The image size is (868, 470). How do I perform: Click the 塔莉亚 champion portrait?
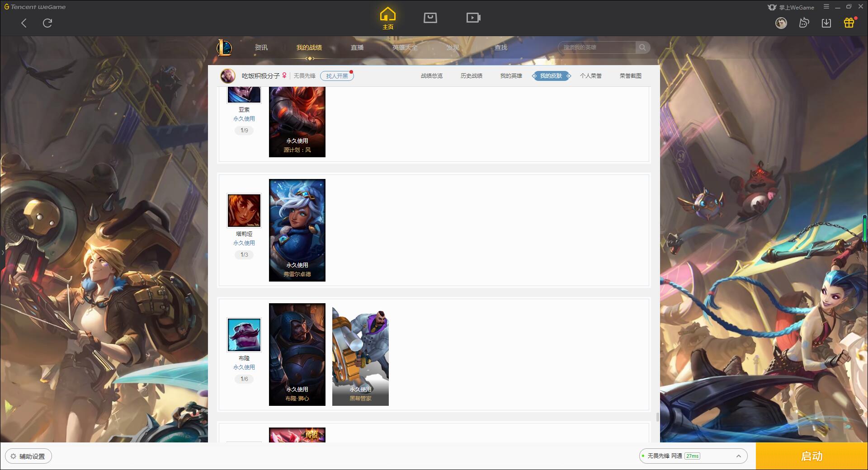244,211
